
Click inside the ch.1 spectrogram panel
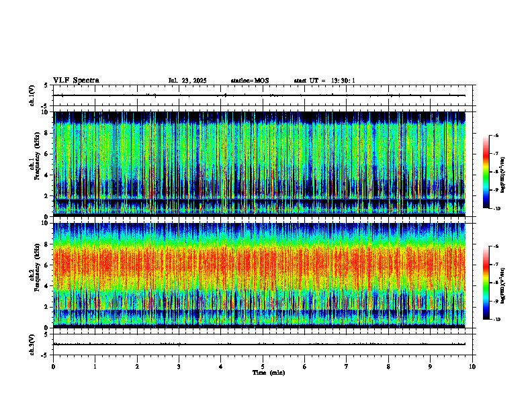[259, 164]
